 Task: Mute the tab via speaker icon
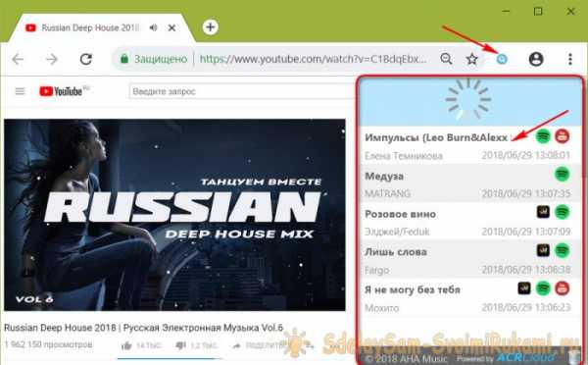[x=153, y=27]
